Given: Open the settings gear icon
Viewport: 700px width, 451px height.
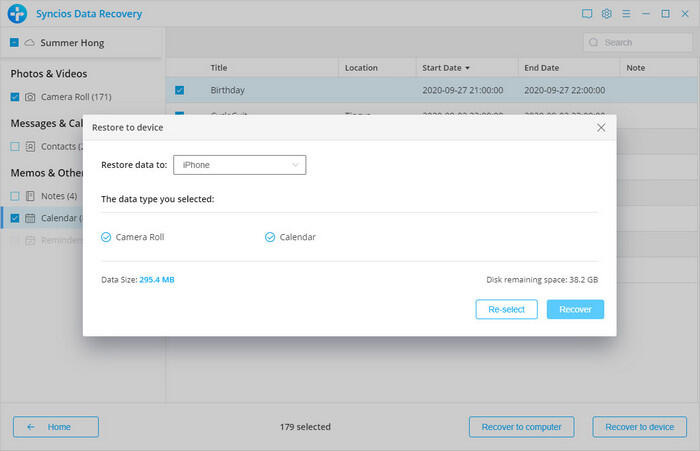Looking at the screenshot, I should coord(606,14).
